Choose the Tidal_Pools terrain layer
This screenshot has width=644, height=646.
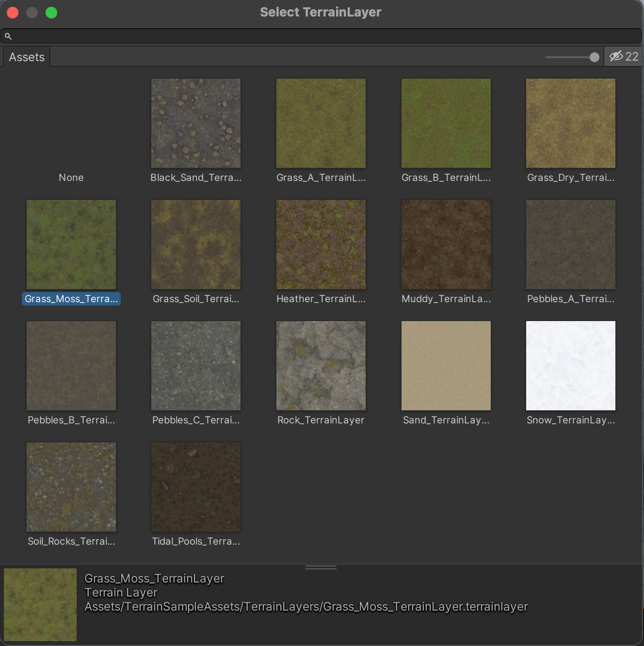tap(196, 487)
